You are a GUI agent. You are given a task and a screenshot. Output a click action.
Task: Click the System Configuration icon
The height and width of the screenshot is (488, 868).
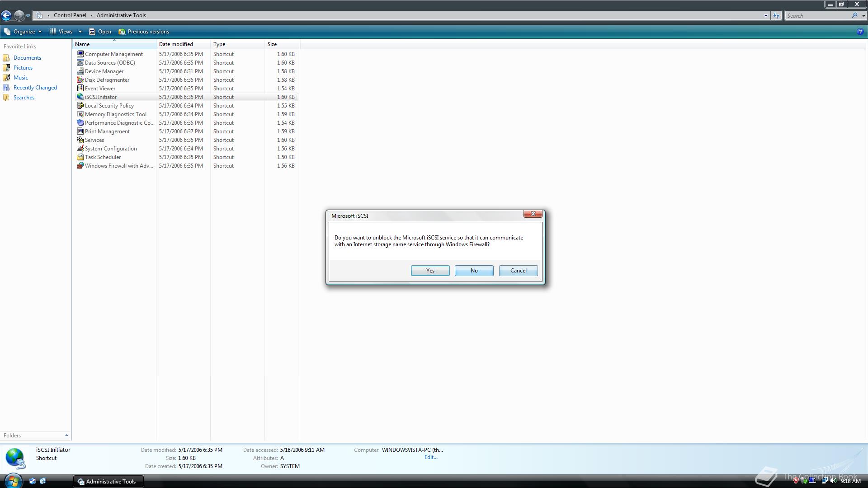[80, 148]
